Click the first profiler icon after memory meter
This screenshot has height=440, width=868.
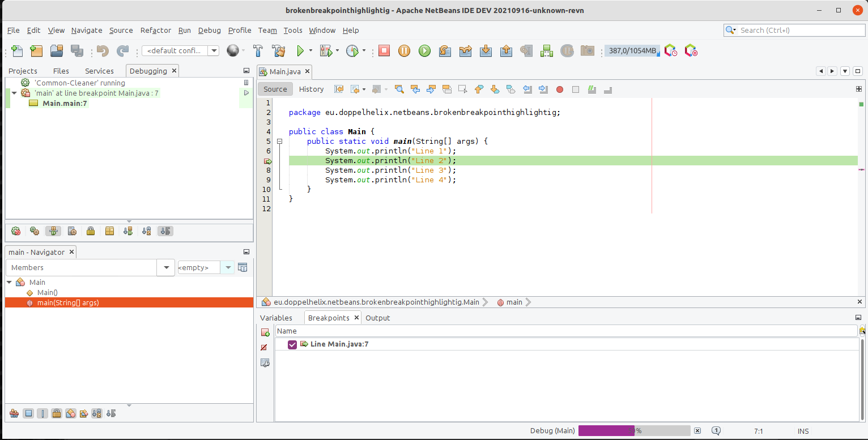pos(671,51)
